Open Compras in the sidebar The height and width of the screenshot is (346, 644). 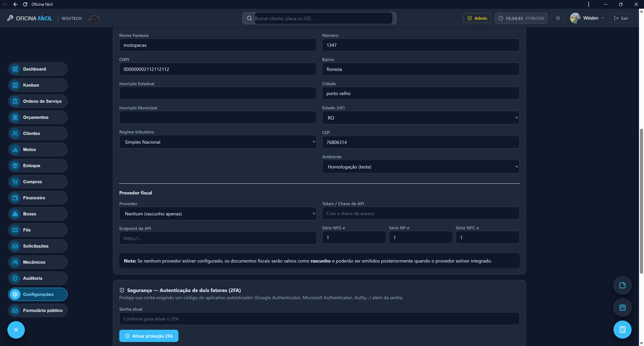tap(38, 182)
